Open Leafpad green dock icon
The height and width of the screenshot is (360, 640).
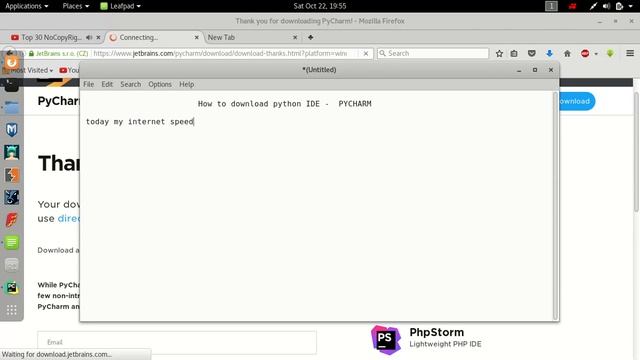(x=11, y=242)
